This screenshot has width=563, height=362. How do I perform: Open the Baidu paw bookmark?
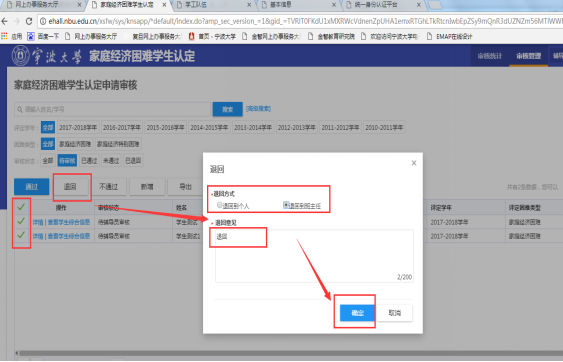click(31, 36)
